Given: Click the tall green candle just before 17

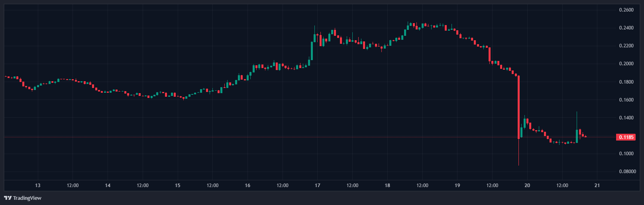Looking at the screenshot, I should tap(312, 51).
